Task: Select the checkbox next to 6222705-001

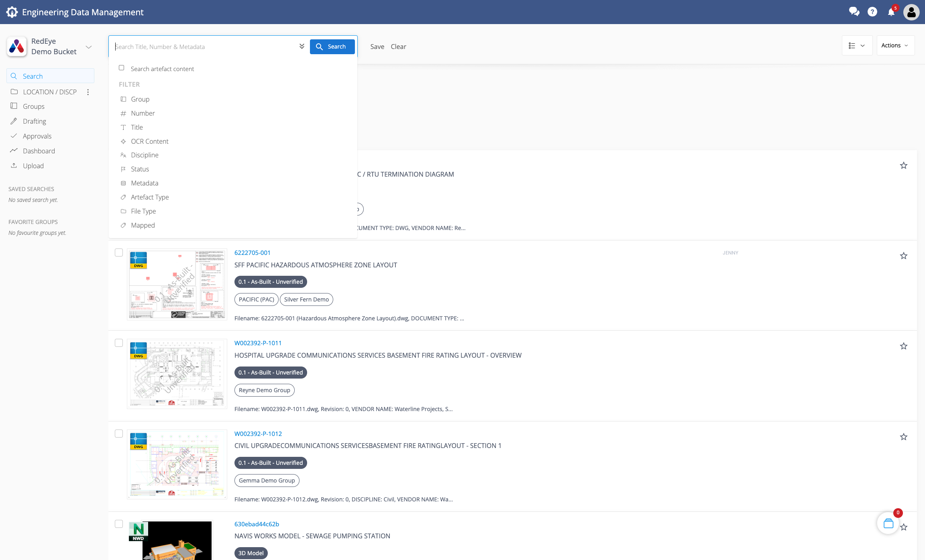Action: tap(119, 253)
